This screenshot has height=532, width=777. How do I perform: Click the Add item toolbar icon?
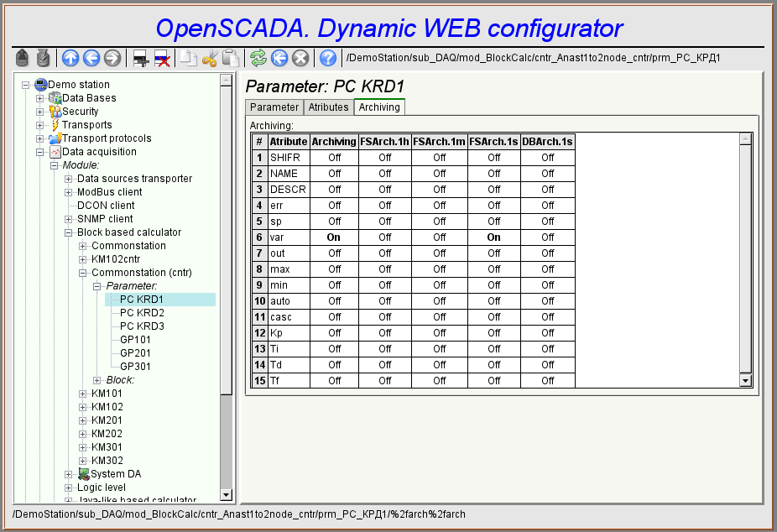click(141, 58)
